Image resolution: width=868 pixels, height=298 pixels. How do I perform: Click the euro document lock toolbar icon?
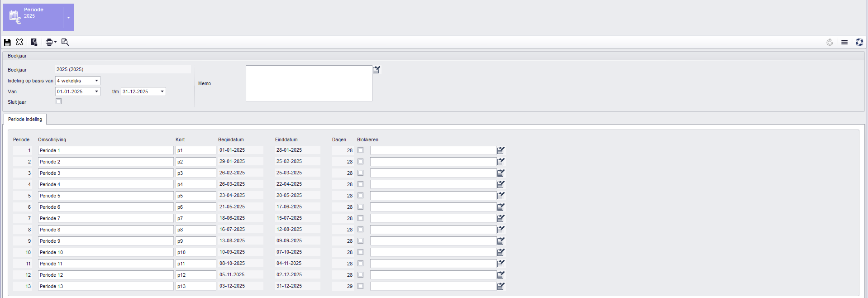click(x=34, y=42)
